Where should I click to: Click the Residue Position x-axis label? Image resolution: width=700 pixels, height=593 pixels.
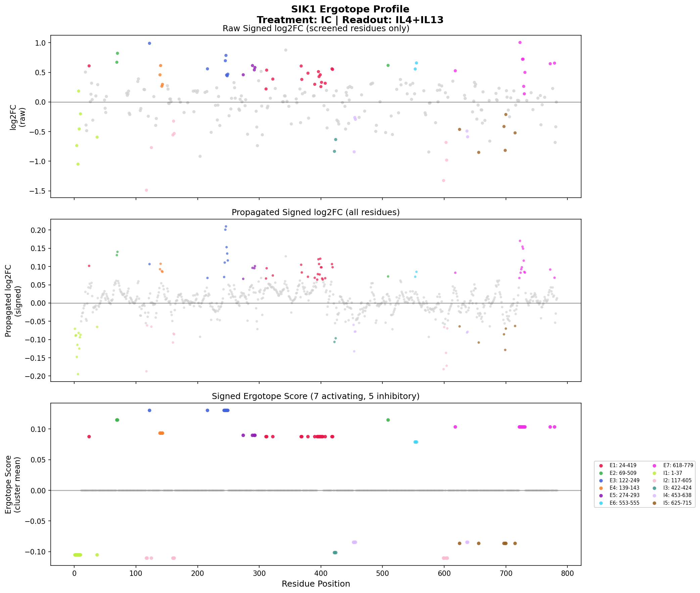(x=315, y=584)
